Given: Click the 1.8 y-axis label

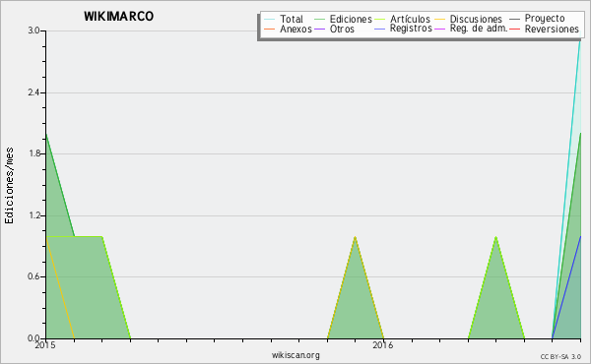Looking at the screenshot, I should (33, 153).
